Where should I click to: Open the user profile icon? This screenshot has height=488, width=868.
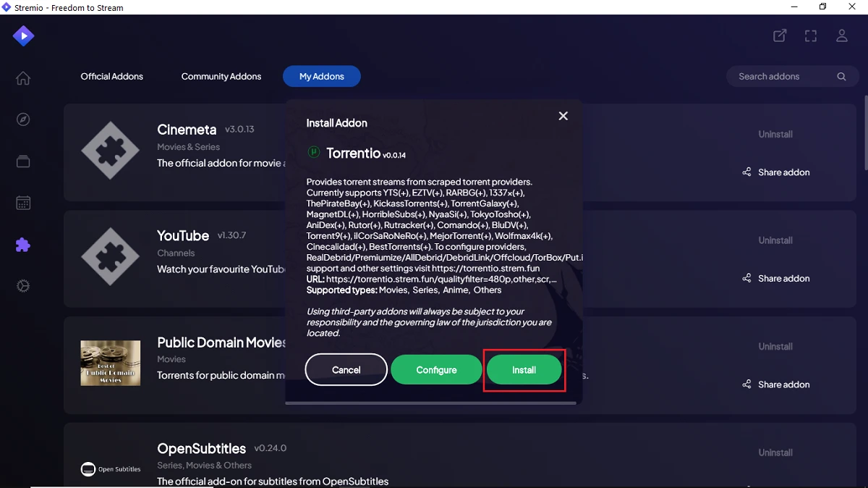[x=842, y=35]
